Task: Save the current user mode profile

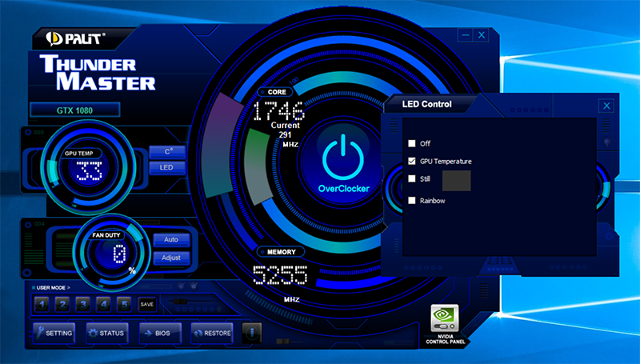Action: click(x=147, y=304)
